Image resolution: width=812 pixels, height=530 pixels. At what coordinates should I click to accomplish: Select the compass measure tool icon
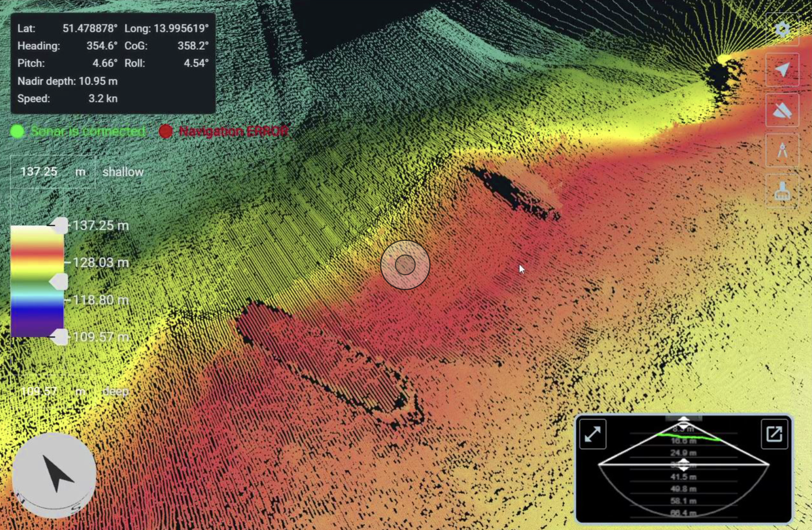pos(782,150)
